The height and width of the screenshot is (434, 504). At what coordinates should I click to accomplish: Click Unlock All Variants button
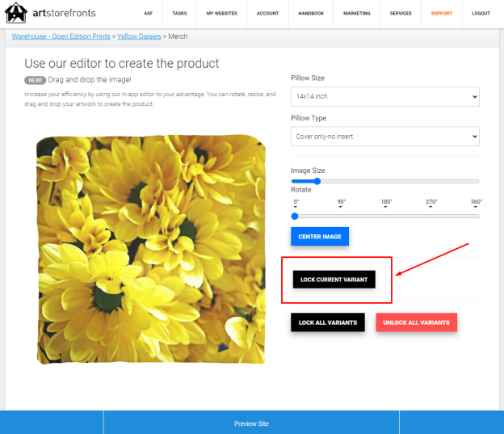[416, 322]
